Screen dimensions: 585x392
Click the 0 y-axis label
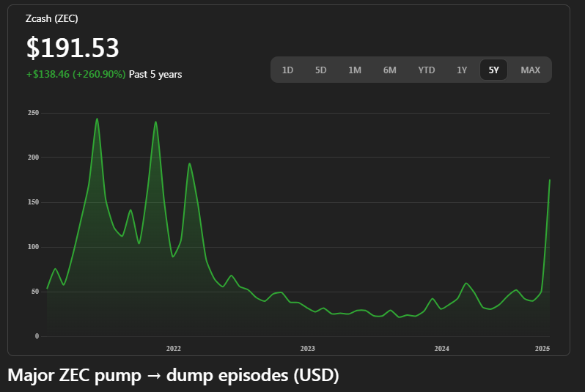tap(37, 336)
